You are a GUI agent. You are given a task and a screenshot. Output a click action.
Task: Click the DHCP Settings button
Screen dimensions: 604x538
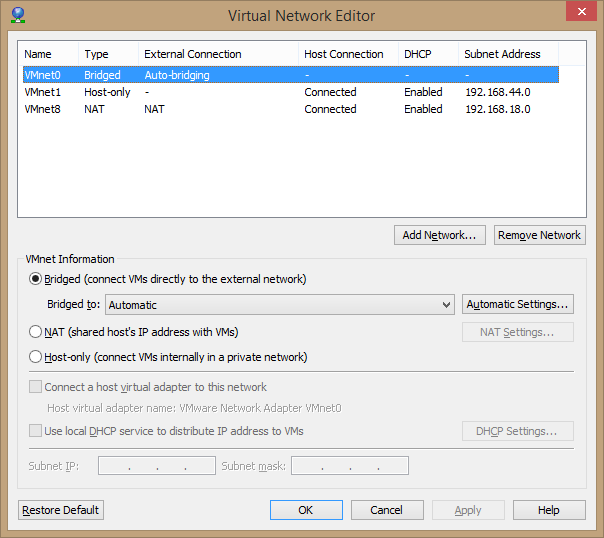tap(518, 431)
